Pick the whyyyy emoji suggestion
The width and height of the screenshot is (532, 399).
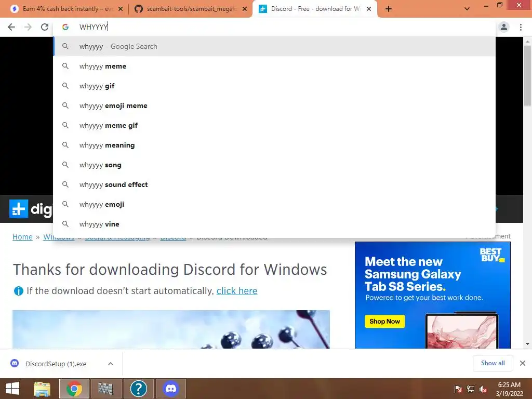[x=274, y=204]
